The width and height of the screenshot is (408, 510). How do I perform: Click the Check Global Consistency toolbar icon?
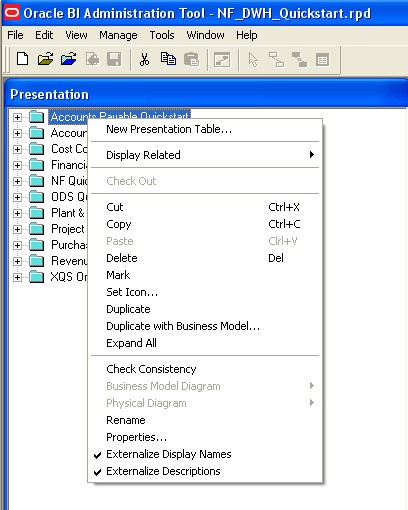click(x=222, y=60)
